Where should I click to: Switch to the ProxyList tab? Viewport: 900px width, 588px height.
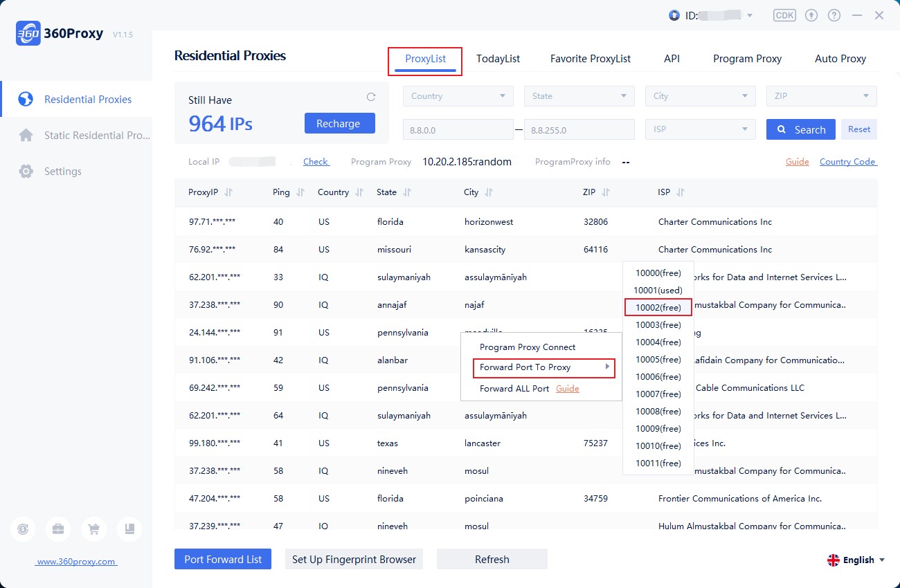click(x=425, y=59)
